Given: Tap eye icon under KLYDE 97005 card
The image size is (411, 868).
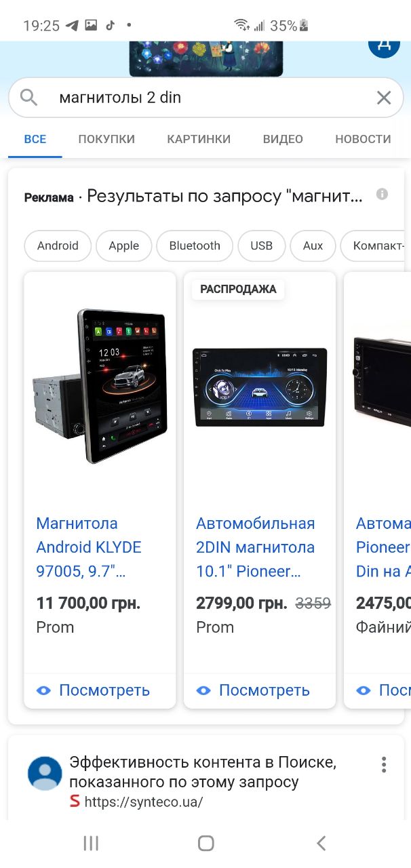Looking at the screenshot, I should click(x=44, y=690).
